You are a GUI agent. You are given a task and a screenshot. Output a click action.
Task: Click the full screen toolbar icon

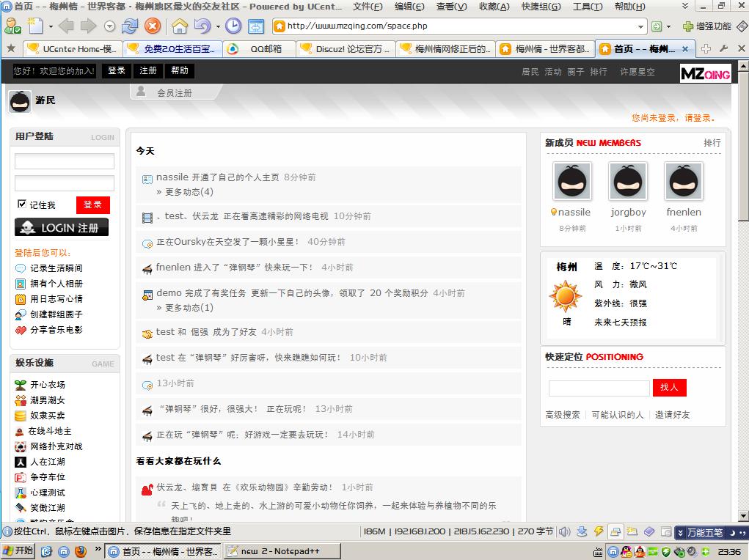[x=256, y=26]
